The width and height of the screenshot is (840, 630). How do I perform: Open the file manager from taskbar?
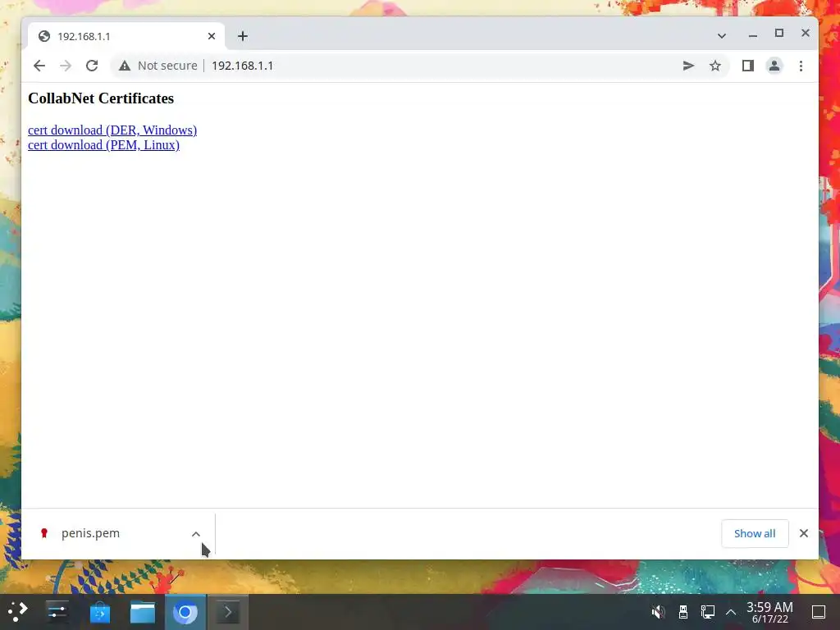[x=143, y=612]
